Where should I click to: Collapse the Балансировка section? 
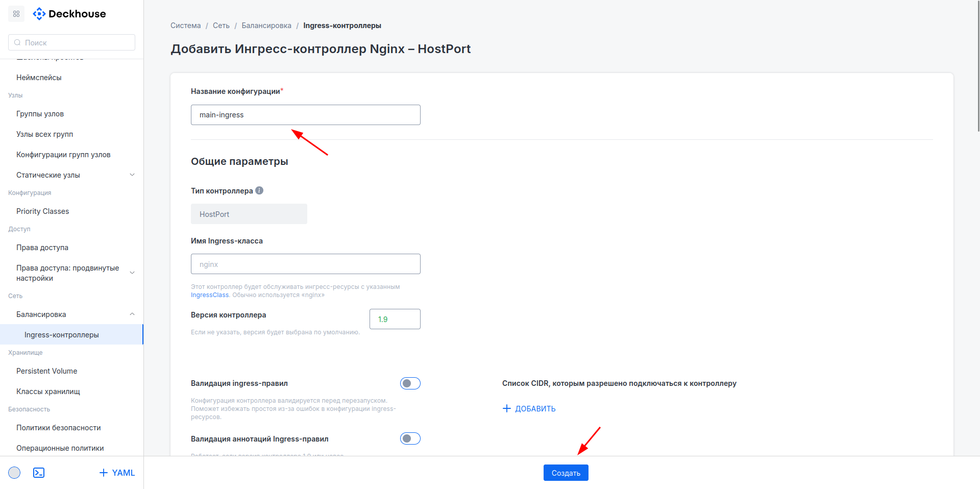pyautogui.click(x=132, y=314)
